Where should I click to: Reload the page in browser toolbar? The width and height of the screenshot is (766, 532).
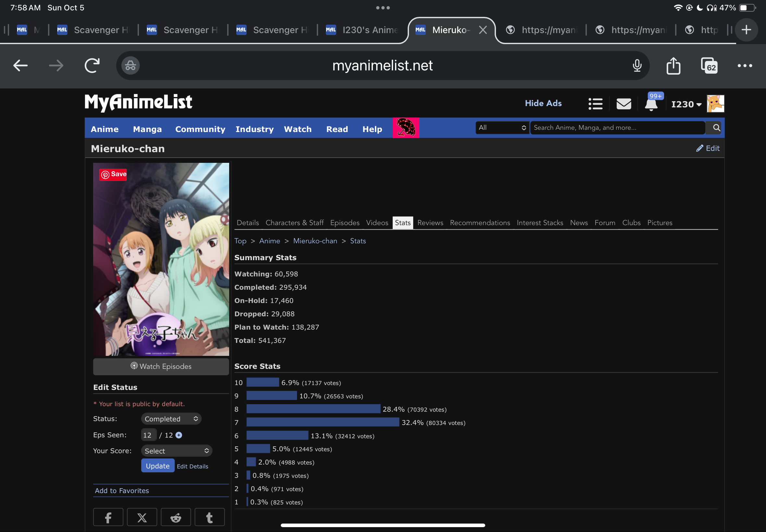(x=92, y=65)
